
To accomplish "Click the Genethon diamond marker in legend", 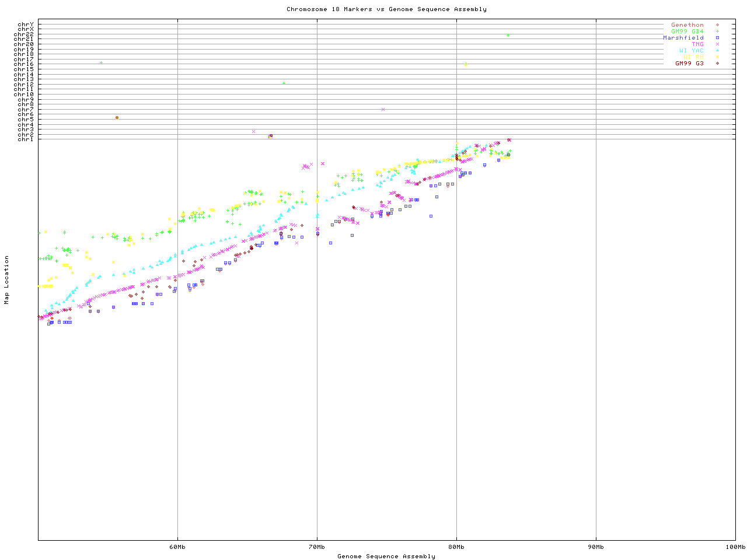I will [x=717, y=25].
